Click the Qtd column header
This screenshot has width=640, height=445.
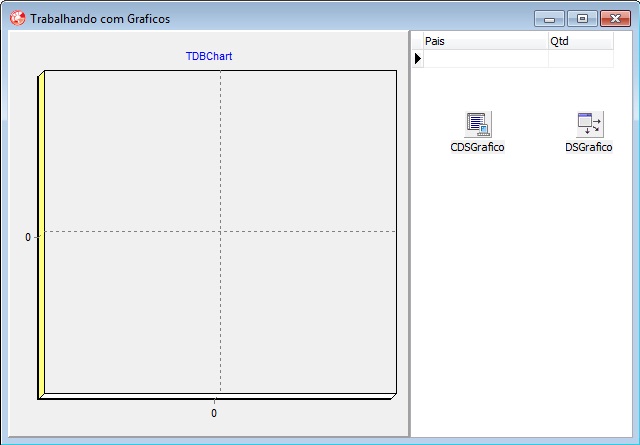[579, 41]
